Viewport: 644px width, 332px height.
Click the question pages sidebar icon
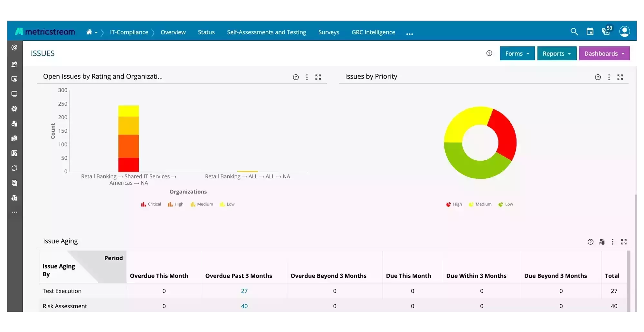point(14,183)
